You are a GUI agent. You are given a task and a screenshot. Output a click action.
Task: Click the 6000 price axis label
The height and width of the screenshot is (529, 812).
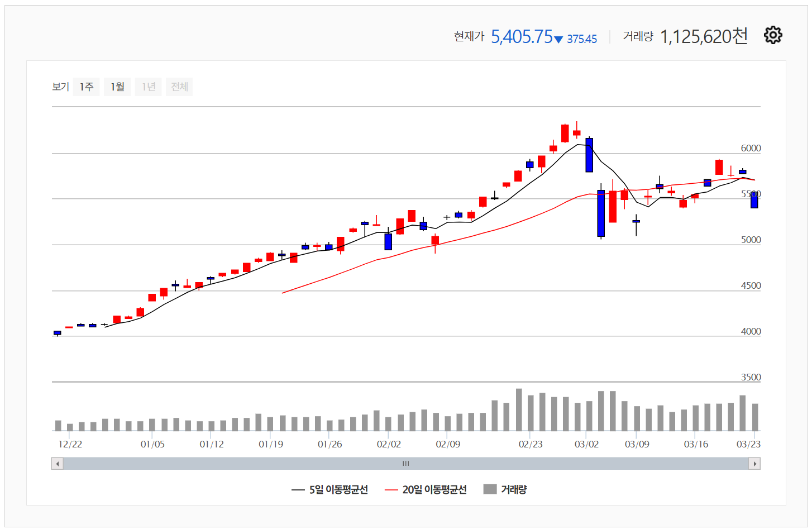pyautogui.click(x=751, y=148)
